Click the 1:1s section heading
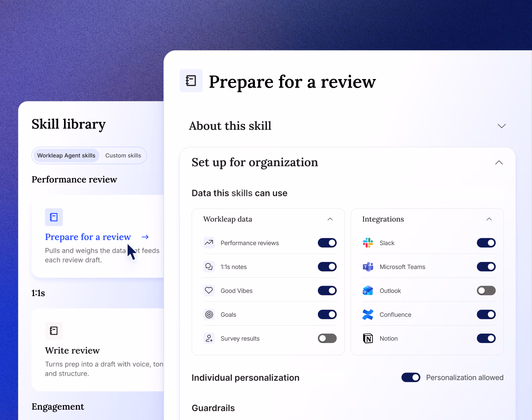 38,293
